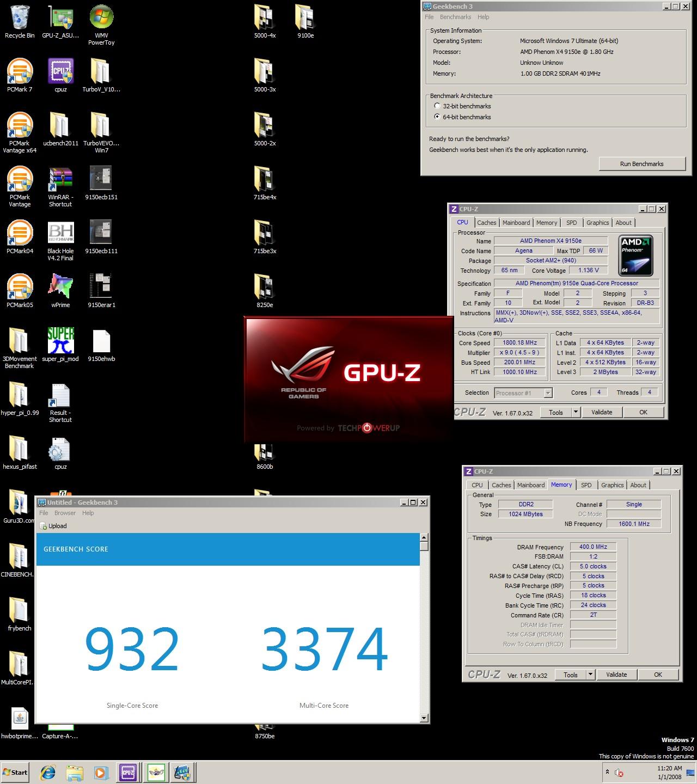Click the Core Speed 1800.18 MHz value
Viewport: 697px width, 784px height.
[x=519, y=342]
